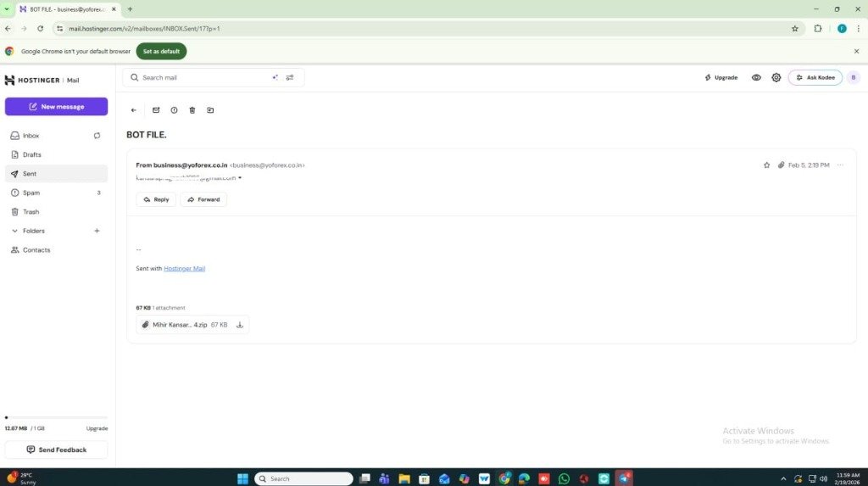Open the tab search dropdown arrow
The width and height of the screenshot is (868, 486).
click(x=7, y=8)
